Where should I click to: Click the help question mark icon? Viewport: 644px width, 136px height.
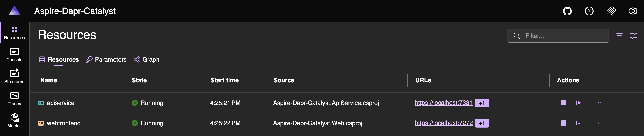click(589, 11)
